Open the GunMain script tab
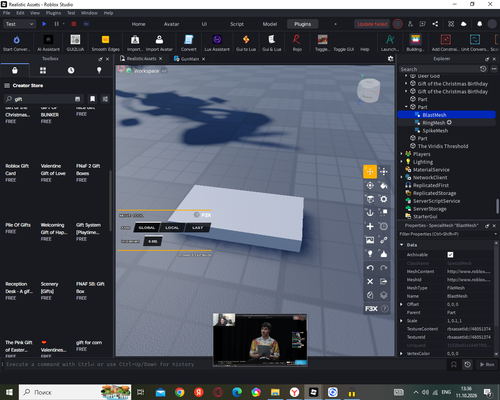 pyautogui.click(x=190, y=59)
